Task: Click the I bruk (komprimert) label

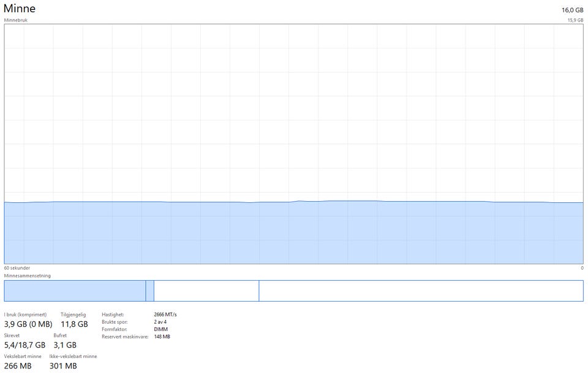Action: click(x=25, y=315)
